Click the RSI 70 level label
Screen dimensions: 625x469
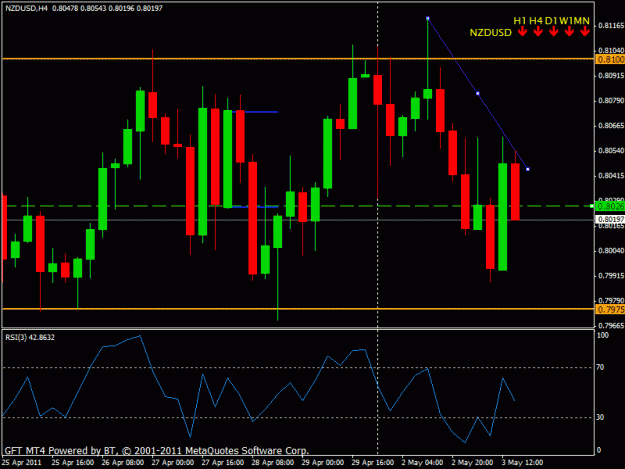point(600,367)
